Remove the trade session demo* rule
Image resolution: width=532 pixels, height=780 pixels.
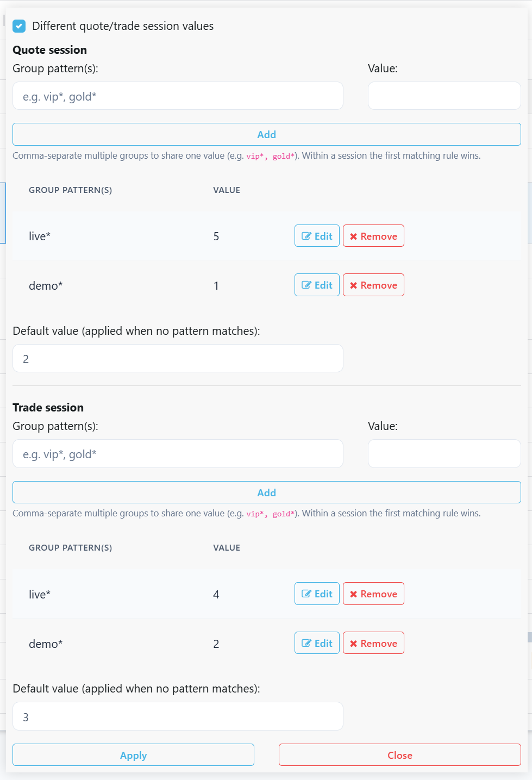[373, 643]
